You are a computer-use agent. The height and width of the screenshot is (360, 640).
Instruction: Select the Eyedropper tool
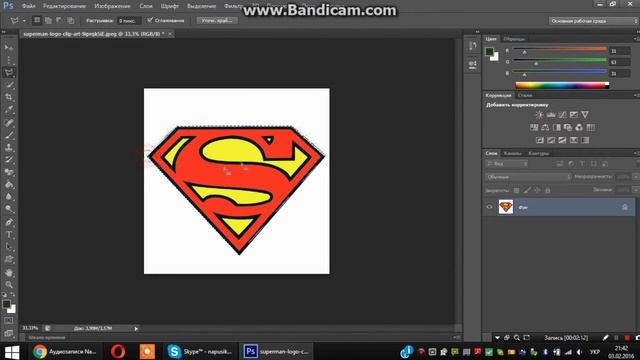(x=9, y=110)
